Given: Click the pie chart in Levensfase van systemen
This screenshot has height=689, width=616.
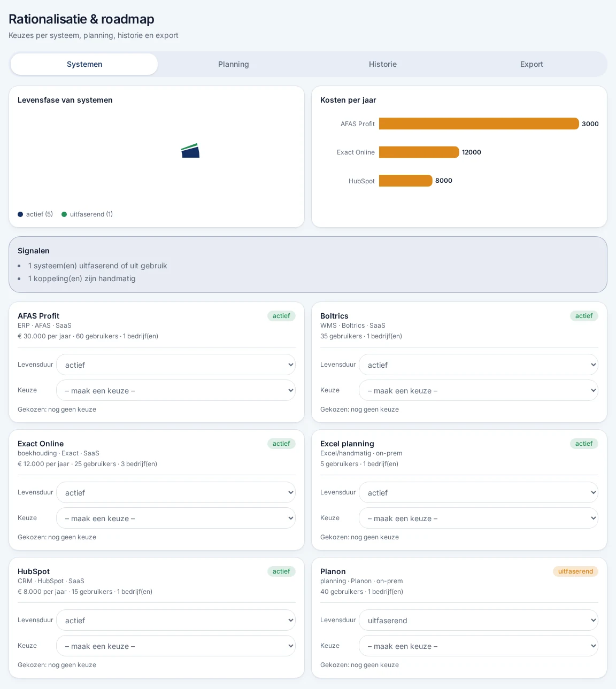Looking at the screenshot, I should (x=190, y=151).
